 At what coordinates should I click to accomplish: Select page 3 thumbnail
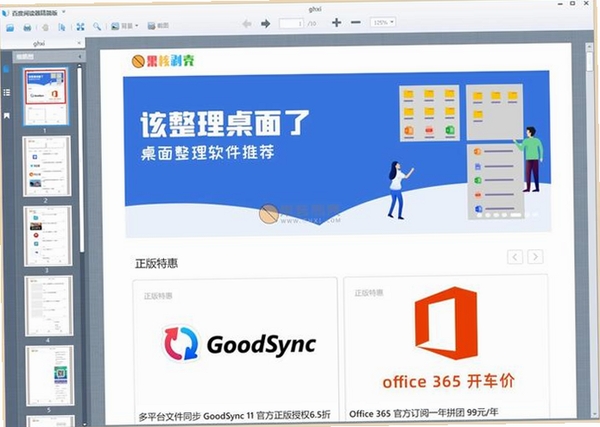coord(48,236)
